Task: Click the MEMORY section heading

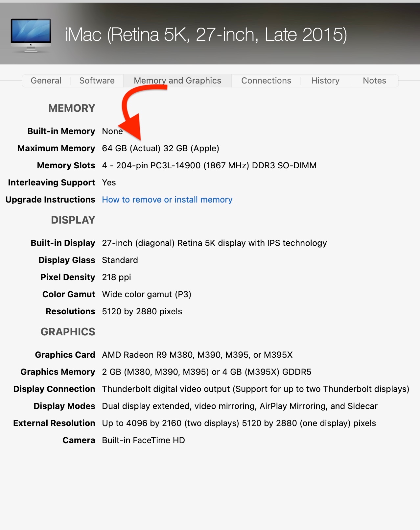Action: (72, 108)
